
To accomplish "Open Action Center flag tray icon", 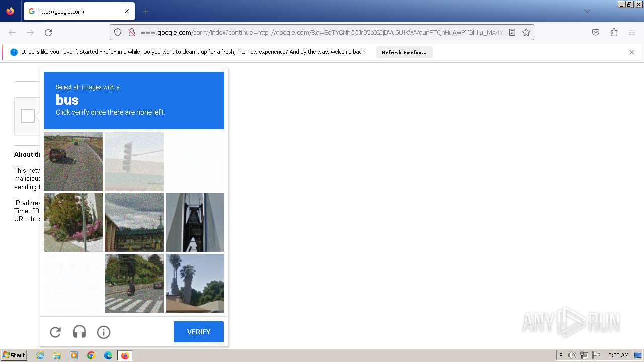I will (x=596, y=355).
